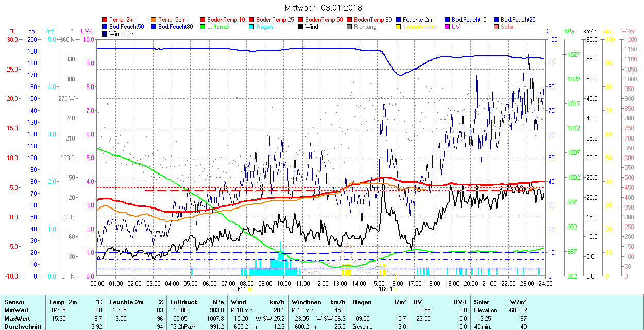Click the Luftdruck column header in the table
This screenshot has height=330, width=644.
point(183,302)
